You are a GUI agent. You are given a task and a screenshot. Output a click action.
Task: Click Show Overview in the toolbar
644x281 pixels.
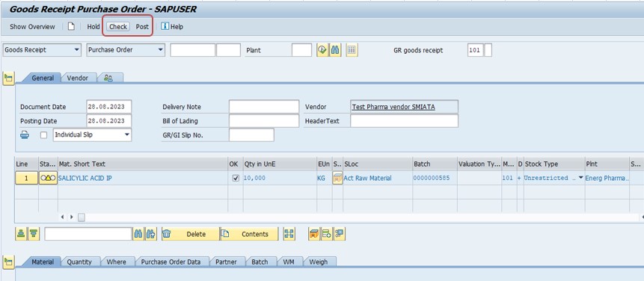(x=32, y=27)
